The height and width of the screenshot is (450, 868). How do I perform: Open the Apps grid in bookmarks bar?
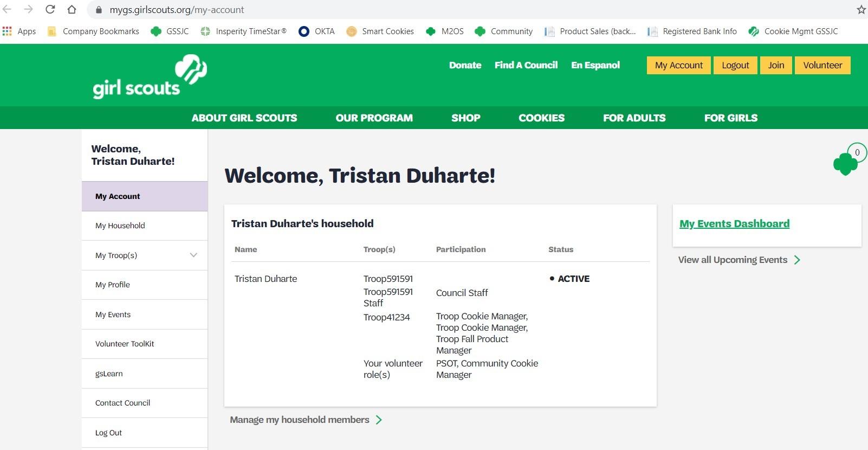coord(20,31)
